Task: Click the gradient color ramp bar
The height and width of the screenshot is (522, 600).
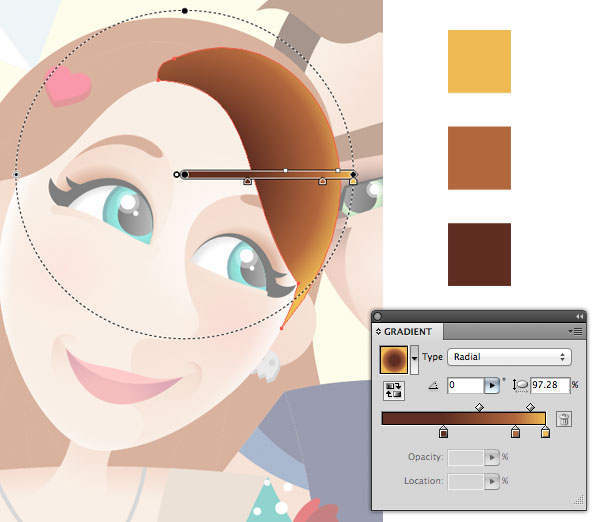Action: click(464, 418)
